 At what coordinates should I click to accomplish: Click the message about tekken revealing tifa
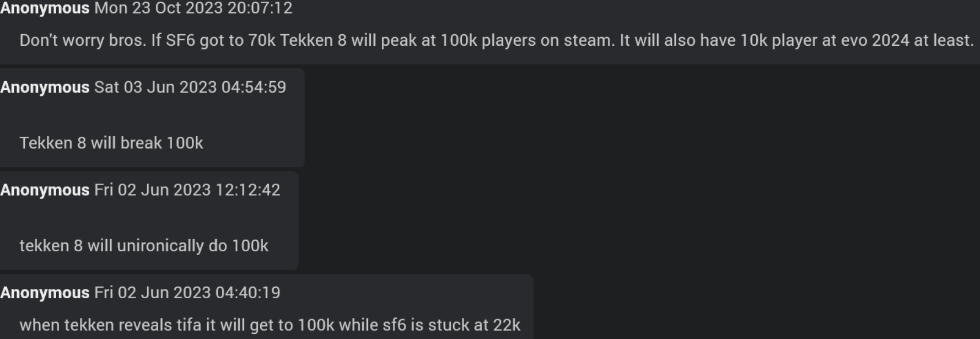(270, 325)
